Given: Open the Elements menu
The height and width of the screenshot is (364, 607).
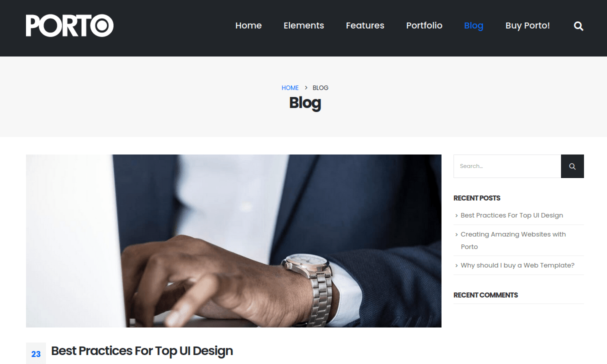Looking at the screenshot, I should [303, 25].
